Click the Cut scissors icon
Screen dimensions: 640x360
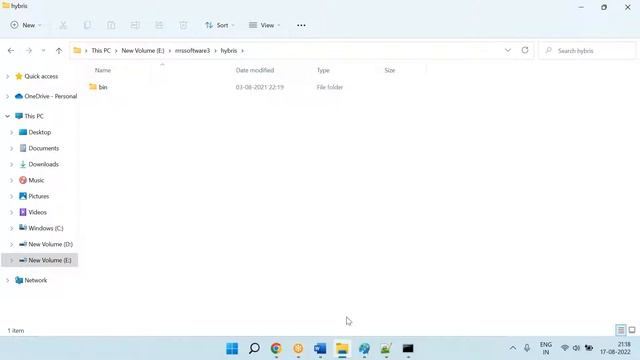(63, 25)
